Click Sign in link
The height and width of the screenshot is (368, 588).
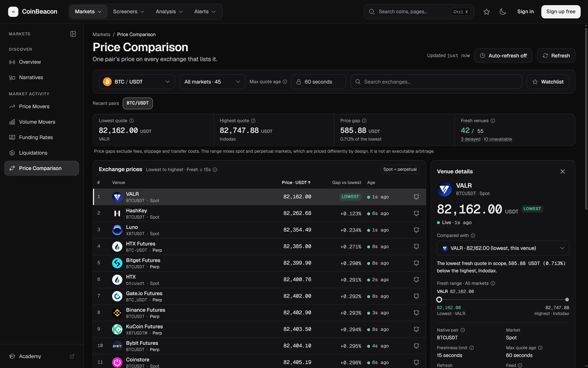(525, 12)
